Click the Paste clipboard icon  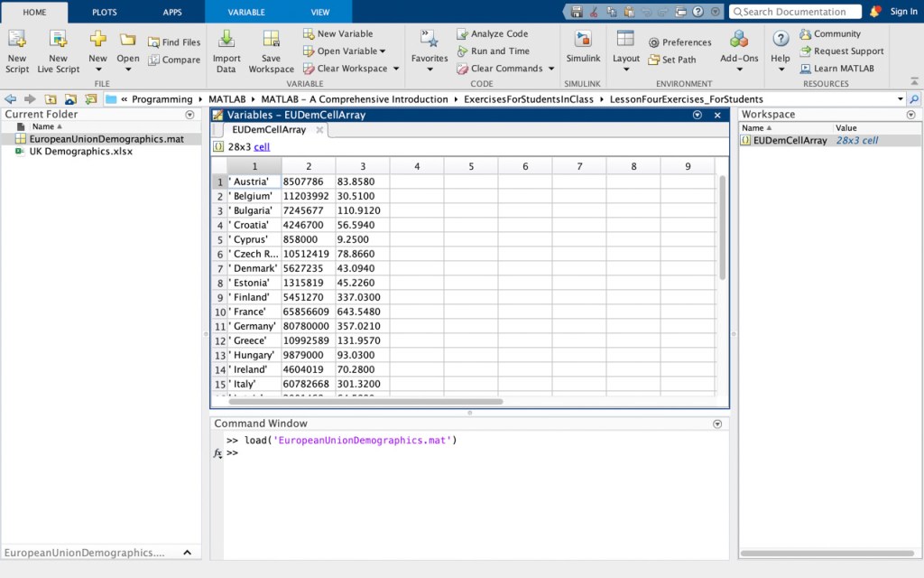tap(629, 11)
